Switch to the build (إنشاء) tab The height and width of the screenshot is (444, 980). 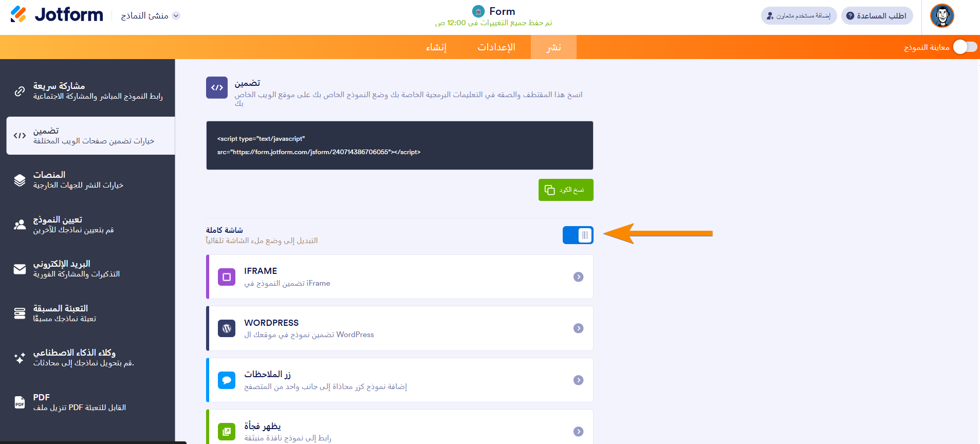[x=436, y=47]
